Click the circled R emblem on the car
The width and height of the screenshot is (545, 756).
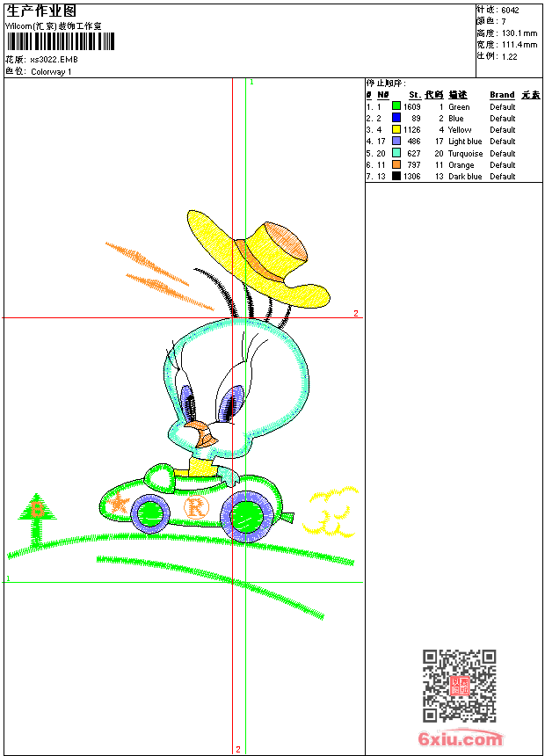tap(196, 507)
